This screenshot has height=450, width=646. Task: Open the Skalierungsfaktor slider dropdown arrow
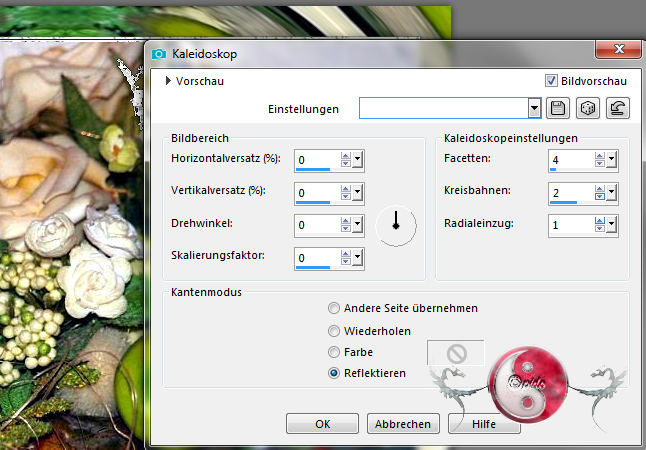pos(358,257)
